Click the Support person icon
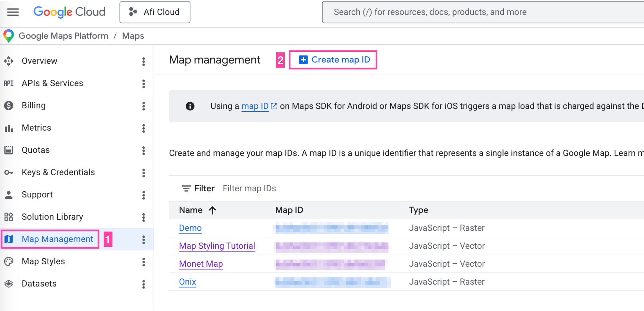 pos(9,195)
